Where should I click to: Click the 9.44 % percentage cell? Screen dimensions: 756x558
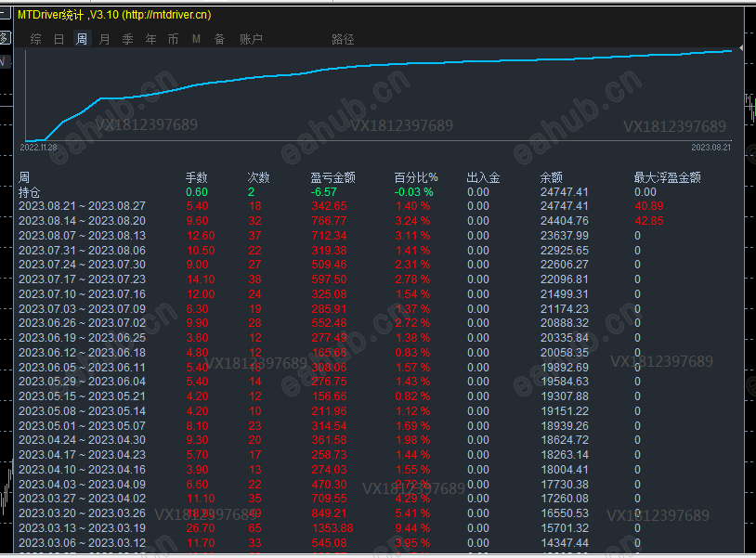pos(412,528)
